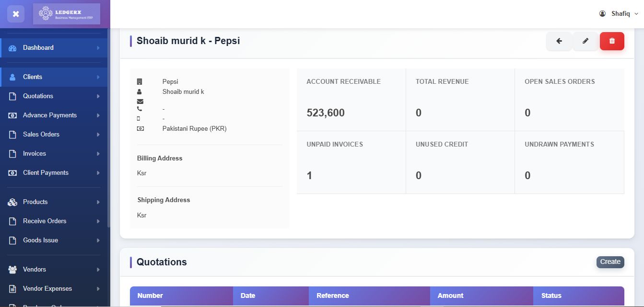This screenshot has height=307, width=644.
Task: Click the LedgerX logo
Action: point(67,14)
